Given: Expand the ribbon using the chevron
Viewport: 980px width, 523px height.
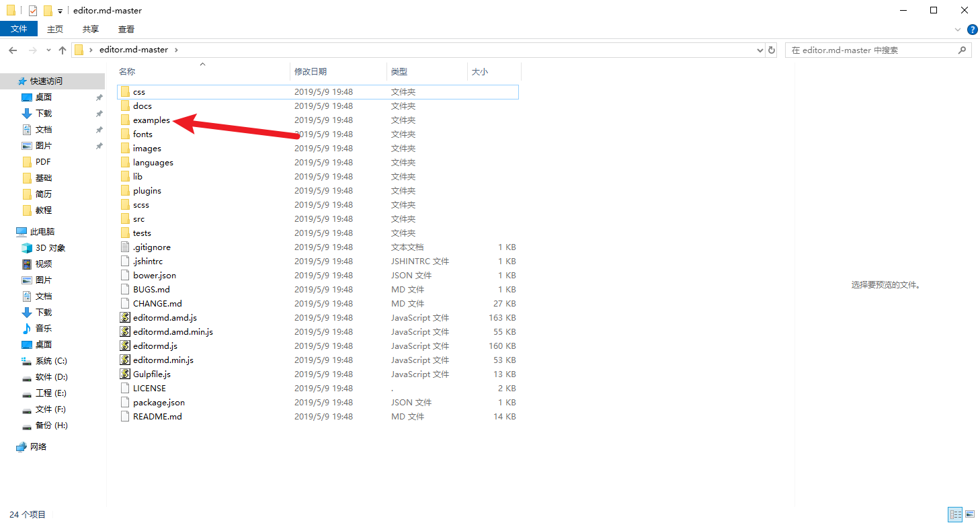Looking at the screenshot, I should (x=958, y=30).
